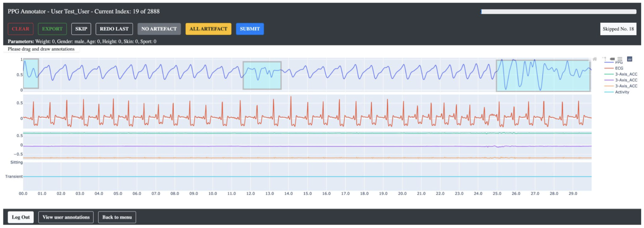Open View user annotations
This screenshot has height=228, width=644.
click(x=66, y=217)
